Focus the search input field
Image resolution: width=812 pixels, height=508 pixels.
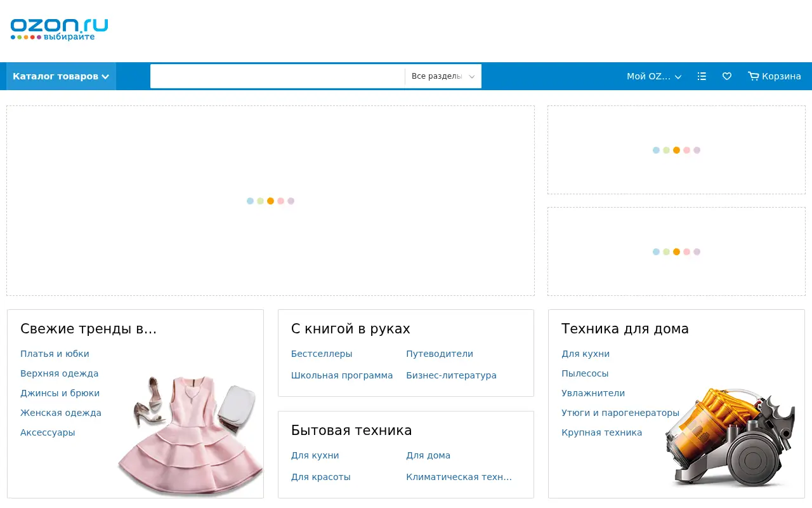point(277,76)
